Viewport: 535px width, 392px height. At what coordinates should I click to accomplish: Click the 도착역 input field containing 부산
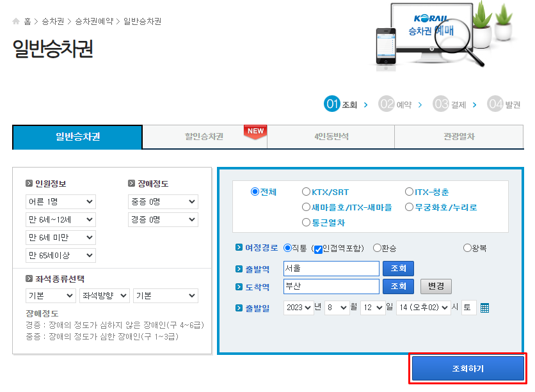(331, 286)
